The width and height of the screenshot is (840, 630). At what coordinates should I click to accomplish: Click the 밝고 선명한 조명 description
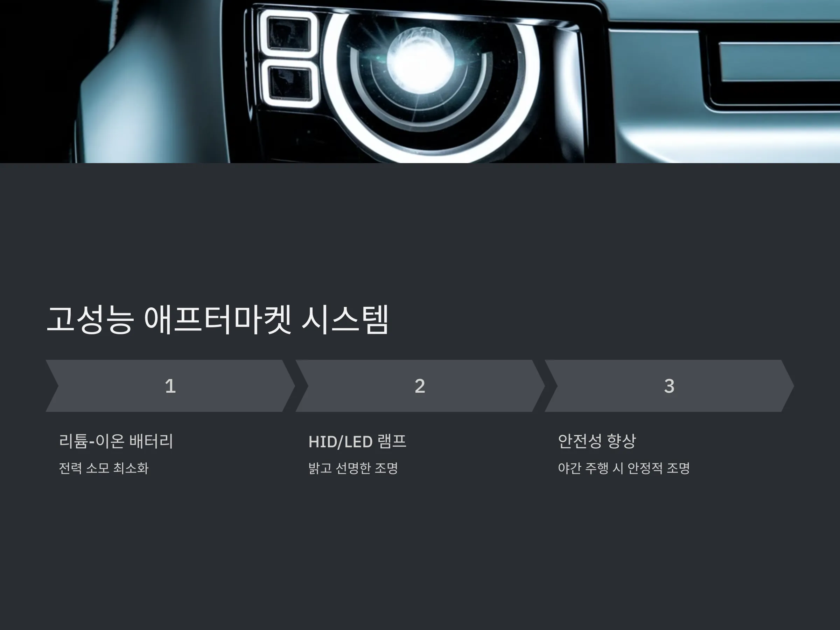click(353, 468)
